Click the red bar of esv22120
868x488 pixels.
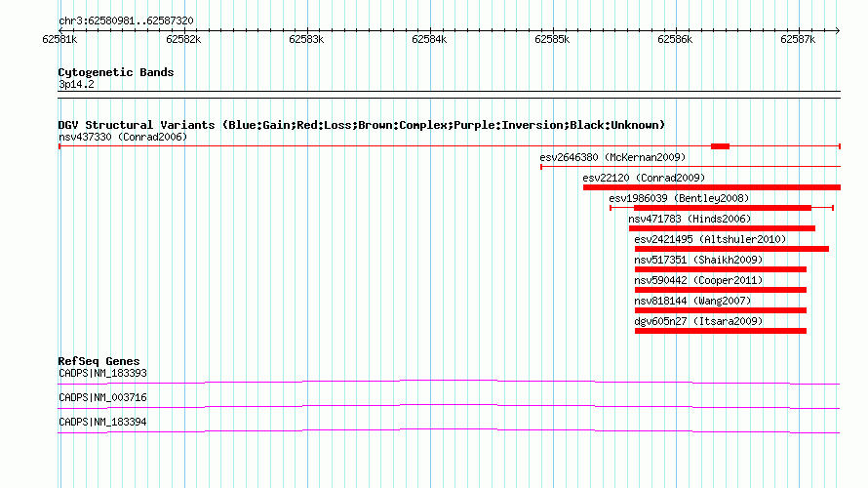712,187
